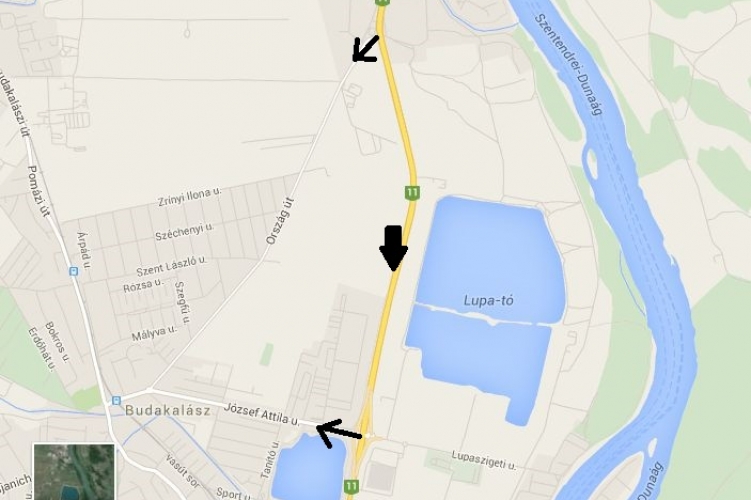Click the satellite view thumbnail

pyautogui.click(x=74, y=472)
